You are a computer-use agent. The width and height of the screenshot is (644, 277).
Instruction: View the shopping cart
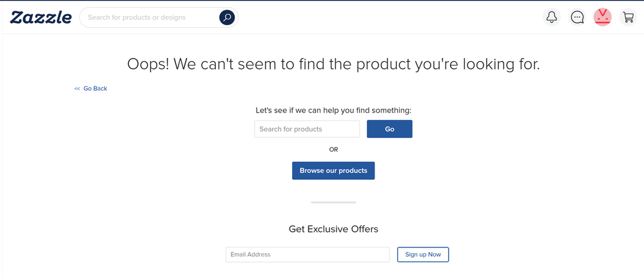point(628,17)
